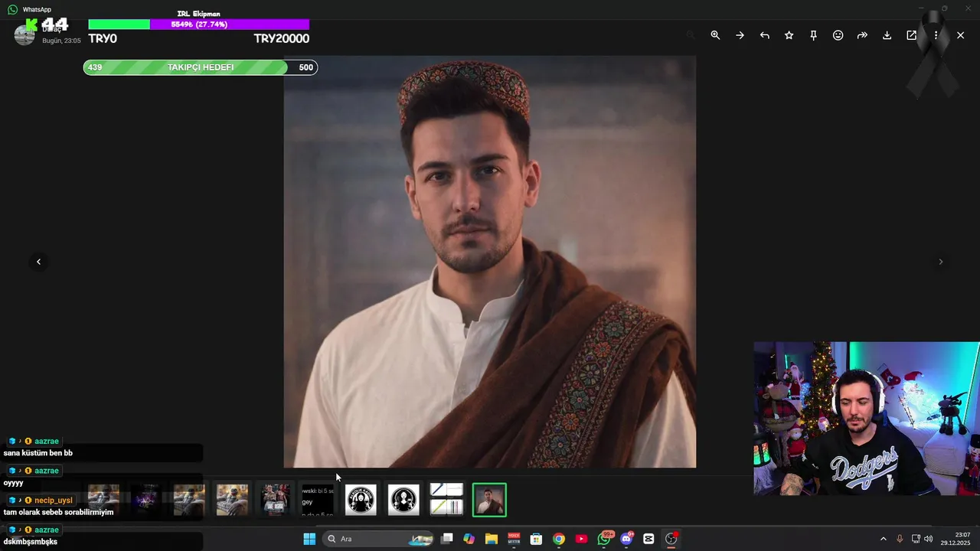The image size is (980, 551).
Task: Open Discord from the taskbar
Action: tap(627, 539)
